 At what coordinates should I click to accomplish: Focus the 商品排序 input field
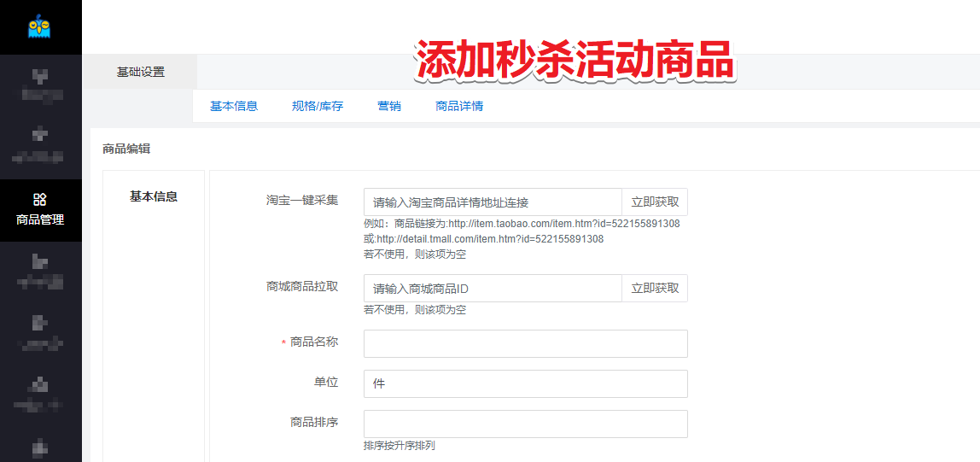[x=526, y=424]
